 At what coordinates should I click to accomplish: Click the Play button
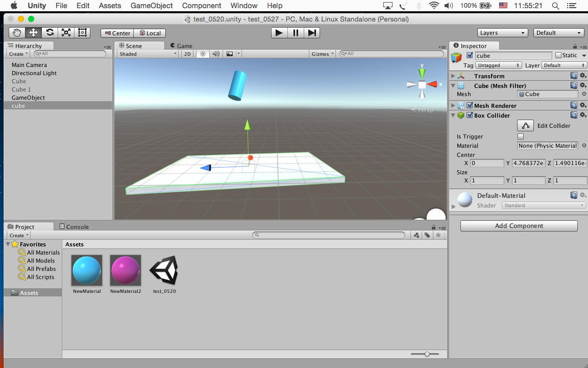click(x=279, y=33)
